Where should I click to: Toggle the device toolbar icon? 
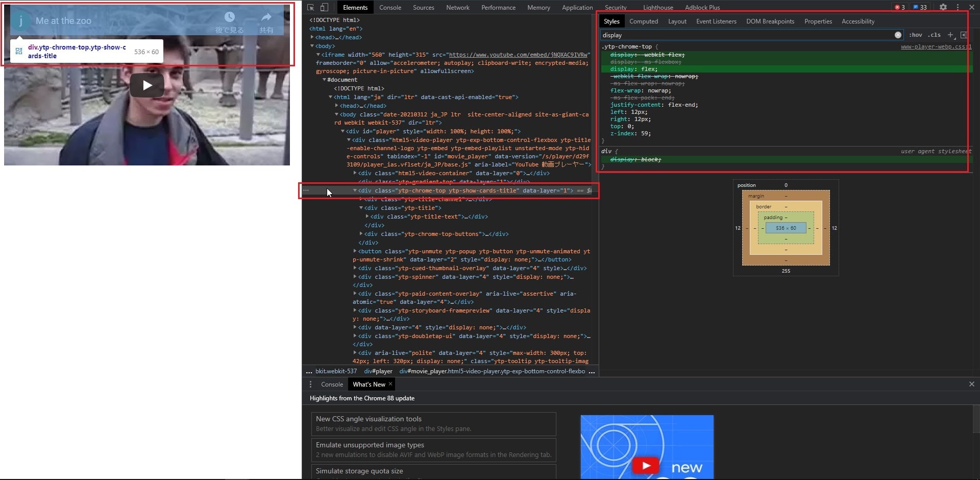click(324, 7)
